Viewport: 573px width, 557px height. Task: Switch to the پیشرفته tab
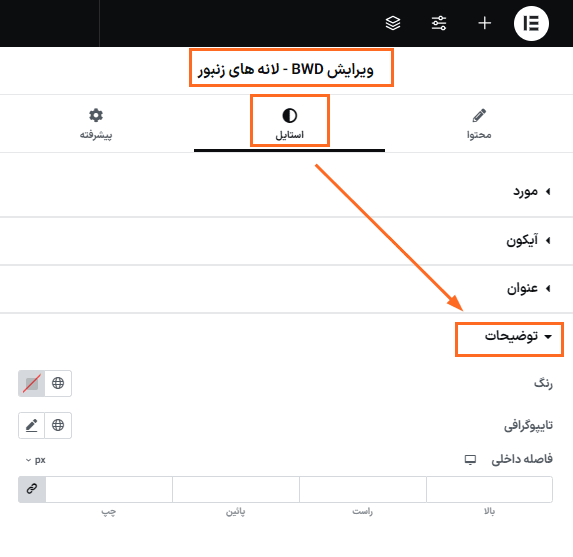[96, 124]
